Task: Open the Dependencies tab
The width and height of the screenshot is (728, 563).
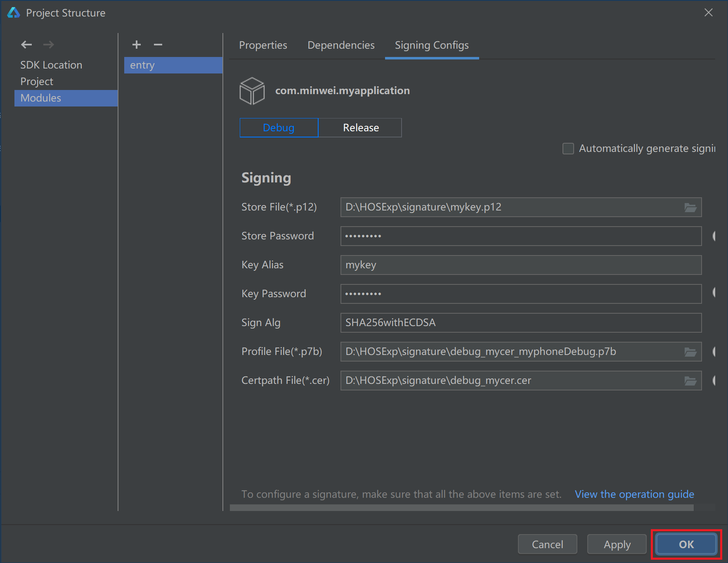Action: tap(341, 45)
